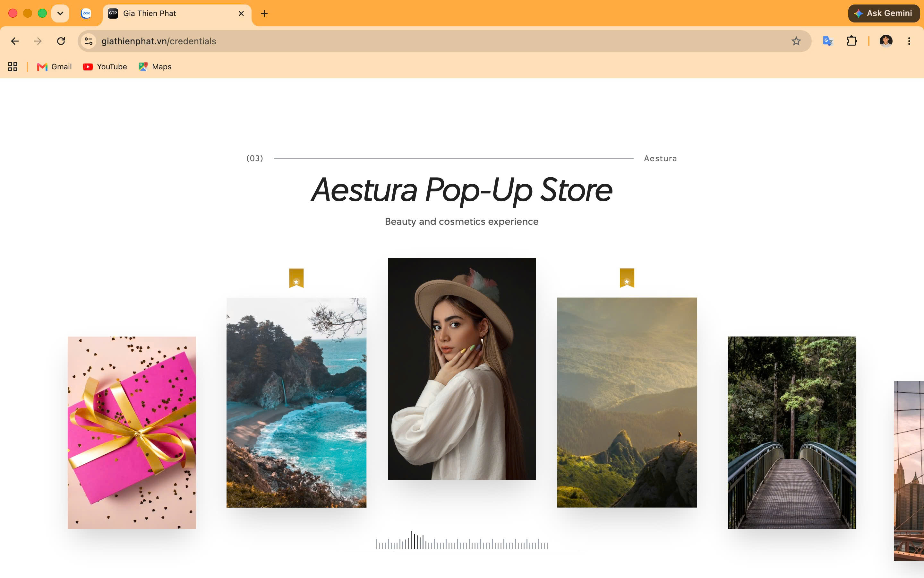The width and height of the screenshot is (924, 578).
Task: Expand the tab search dropdown arrow
Action: pos(60,13)
